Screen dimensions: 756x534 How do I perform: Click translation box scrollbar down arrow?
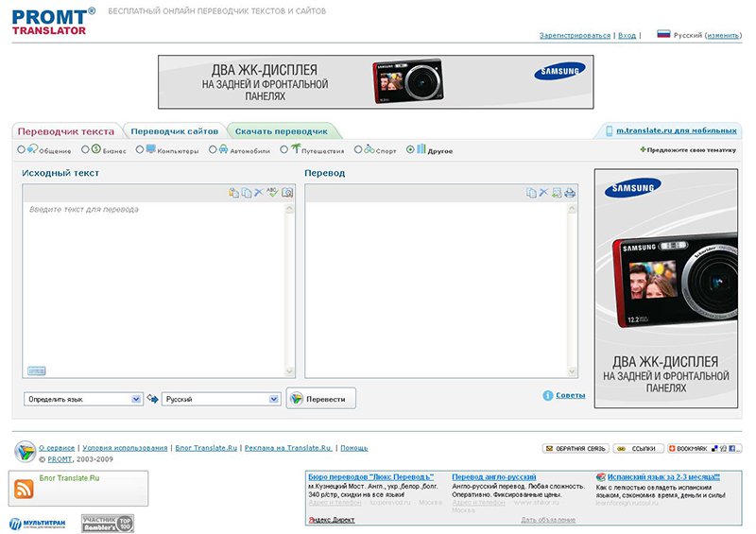pyautogui.click(x=573, y=371)
